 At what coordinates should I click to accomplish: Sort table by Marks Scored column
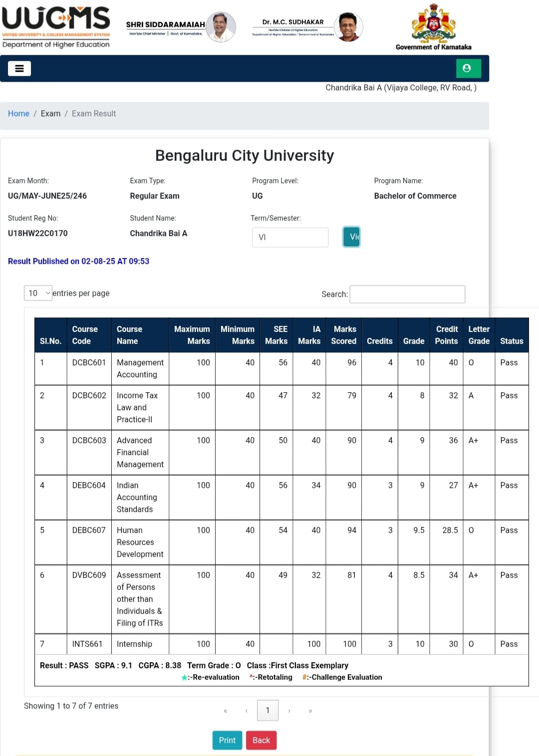pos(344,335)
